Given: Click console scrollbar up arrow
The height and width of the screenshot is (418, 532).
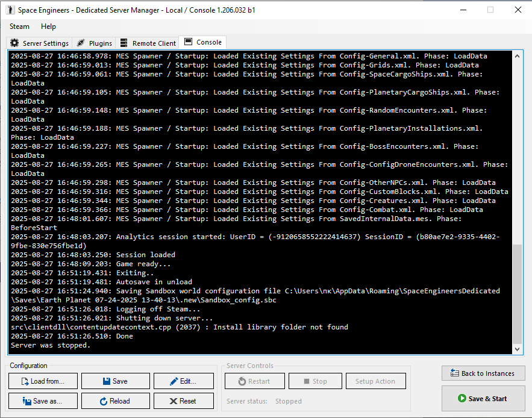Looking at the screenshot, I should [x=517, y=56].
